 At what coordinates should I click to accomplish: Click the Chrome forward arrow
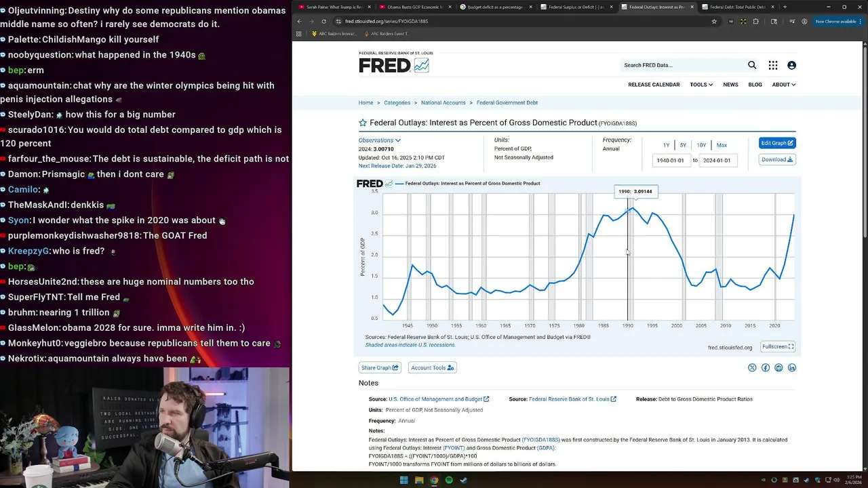click(x=311, y=21)
